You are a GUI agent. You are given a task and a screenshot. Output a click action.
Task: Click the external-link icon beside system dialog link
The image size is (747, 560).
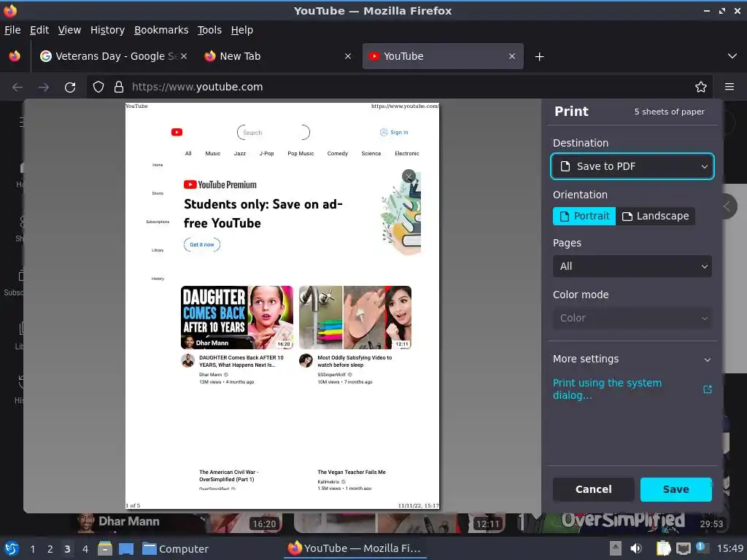click(x=708, y=389)
